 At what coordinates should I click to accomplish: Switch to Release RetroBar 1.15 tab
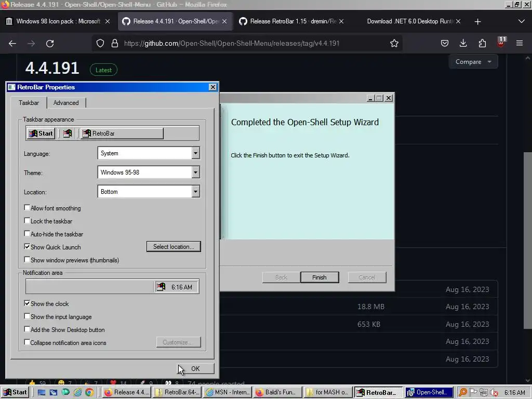[x=291, y=21]
